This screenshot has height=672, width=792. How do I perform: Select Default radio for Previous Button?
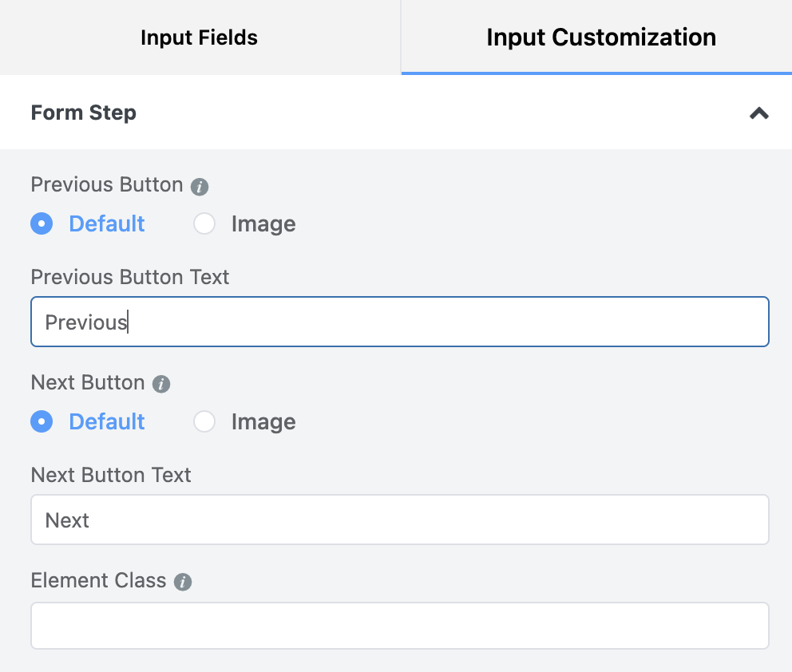42,223
